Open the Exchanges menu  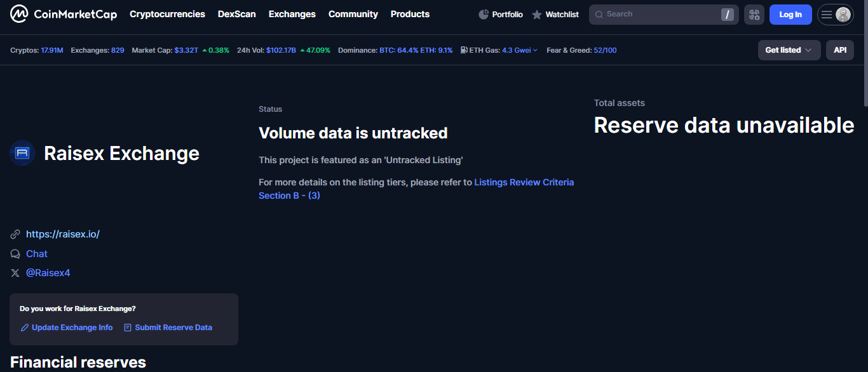point(292,14)
